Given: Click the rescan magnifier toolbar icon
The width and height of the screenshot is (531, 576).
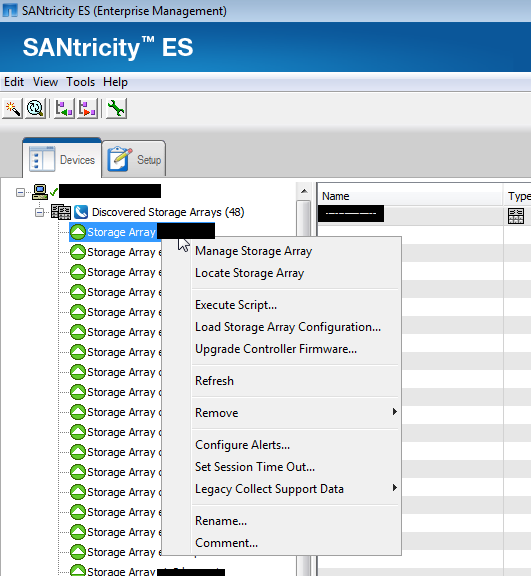Looking at the screenshot, I should pyautogui.click(x=35, y=108).
